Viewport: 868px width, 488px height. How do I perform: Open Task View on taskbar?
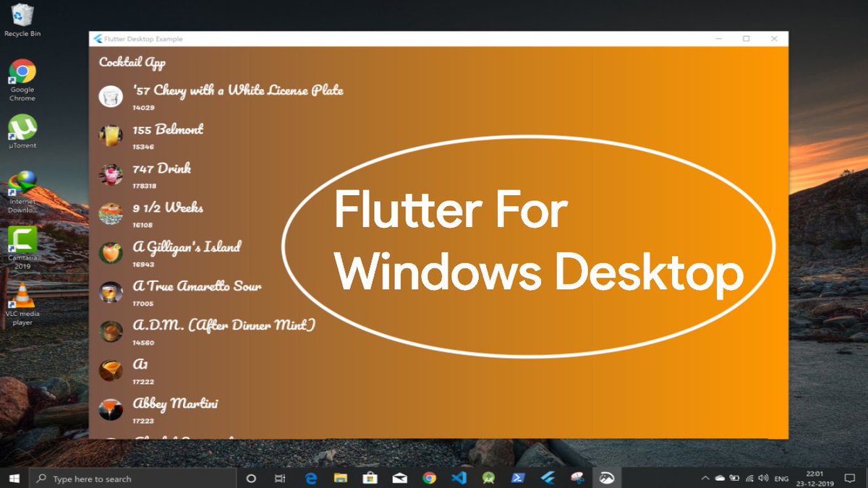281,478
